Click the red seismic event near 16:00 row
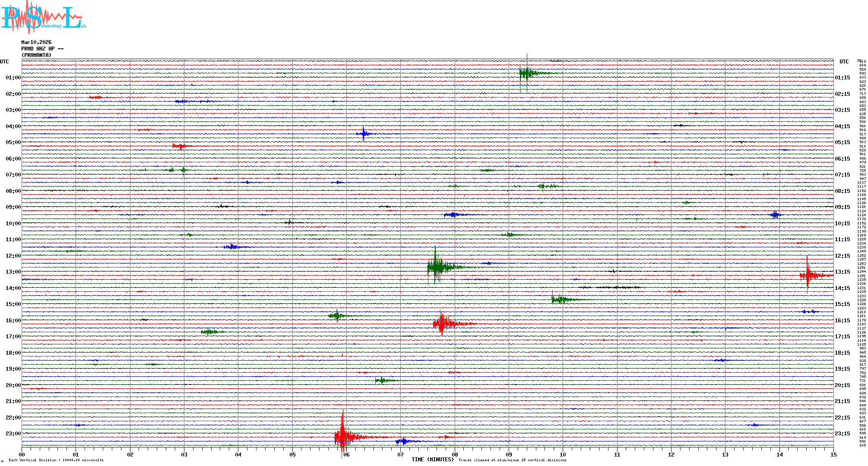The height and width of the screenshot is (466, 868). 442,323
